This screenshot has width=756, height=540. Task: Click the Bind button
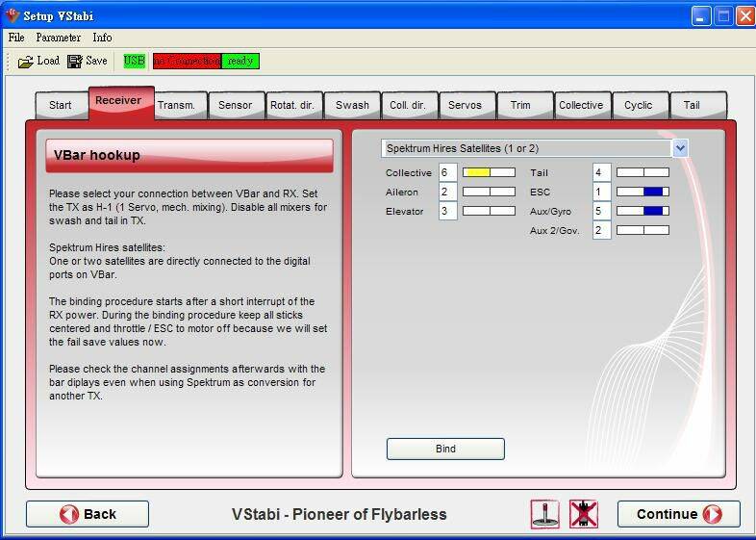pyautogui.click(x=445, y=449)
